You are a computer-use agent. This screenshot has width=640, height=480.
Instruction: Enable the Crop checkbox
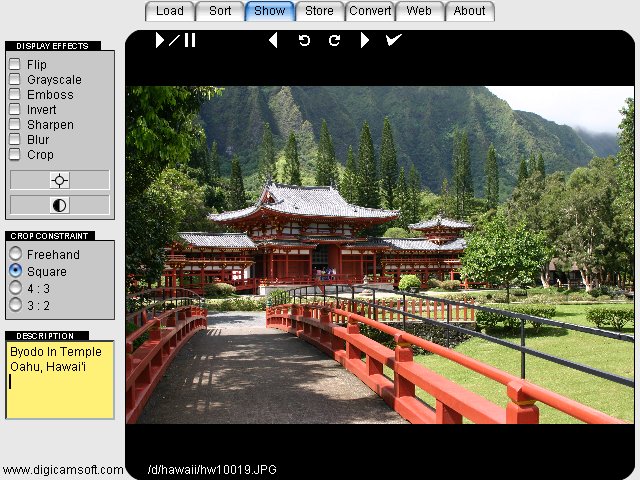15,155
